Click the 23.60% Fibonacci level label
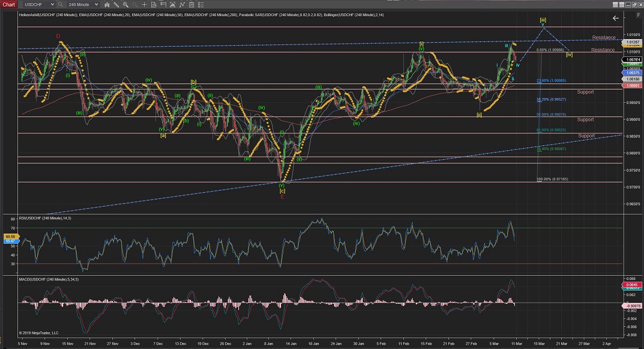 tap(551, 80)
